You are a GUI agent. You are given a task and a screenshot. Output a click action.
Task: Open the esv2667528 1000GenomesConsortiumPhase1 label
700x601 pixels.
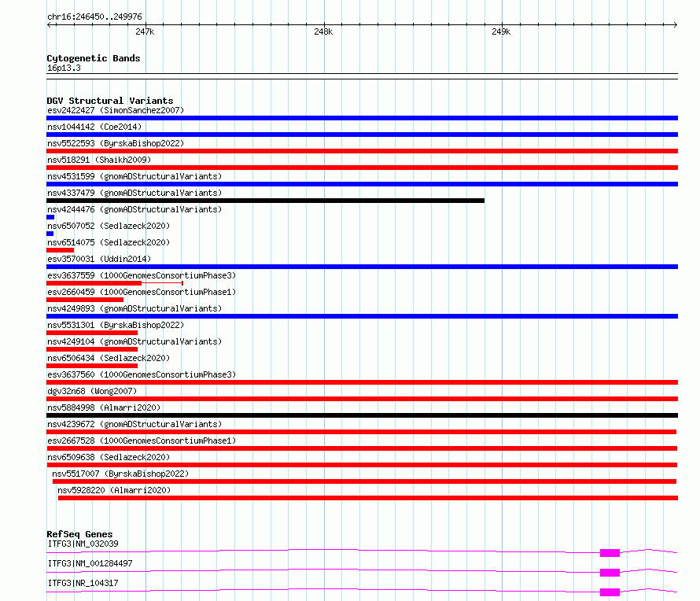pos(142,441)
